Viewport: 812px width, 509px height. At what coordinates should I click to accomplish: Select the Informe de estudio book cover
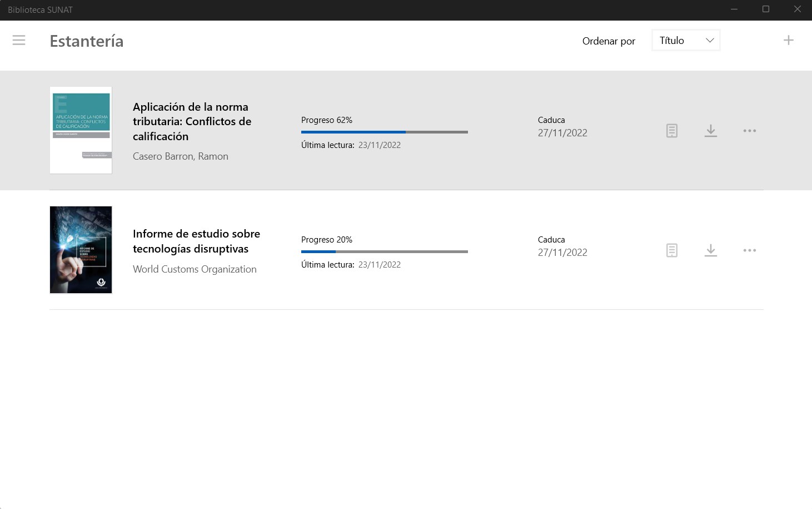(81, 250)
